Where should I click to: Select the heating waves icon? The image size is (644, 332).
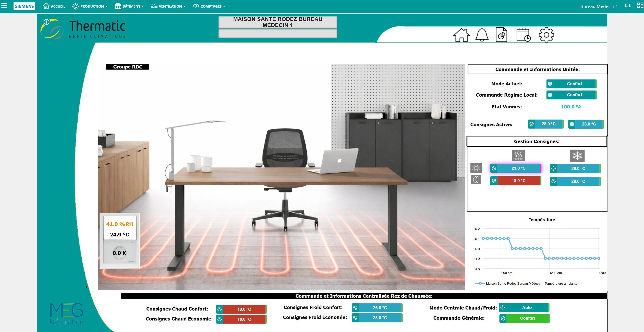click(x=518, y=155)
